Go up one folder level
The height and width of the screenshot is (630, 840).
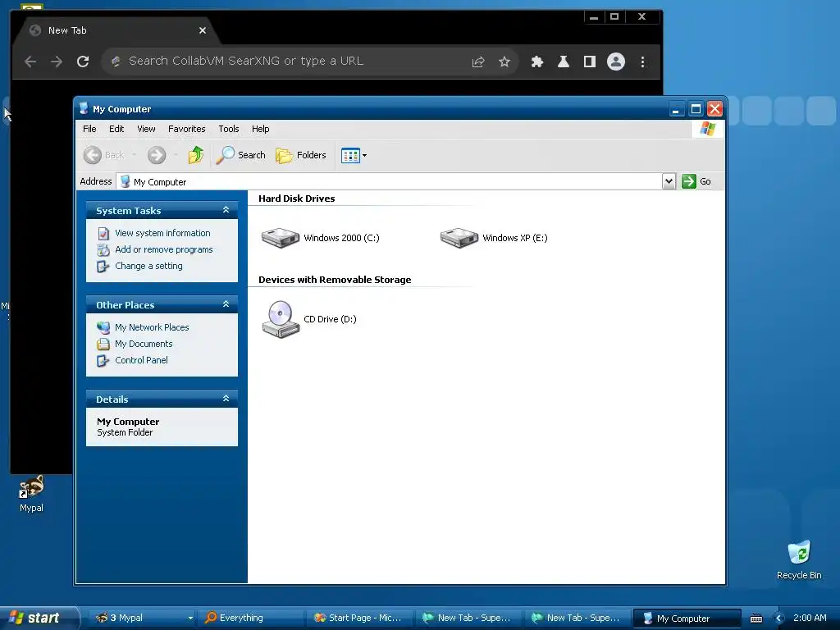pyautogui.click(x=196, y=155)
